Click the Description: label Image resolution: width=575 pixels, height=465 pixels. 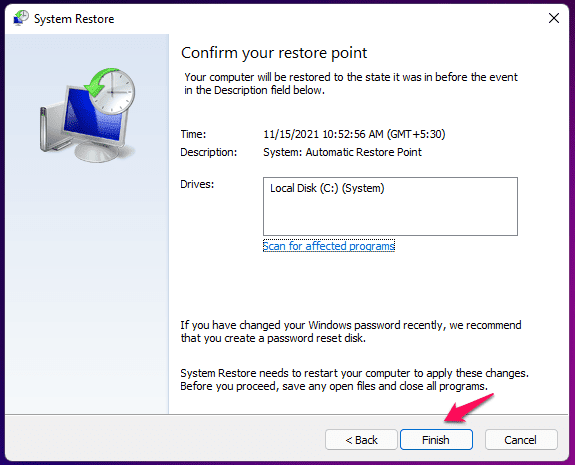click(x=209, y=152)
